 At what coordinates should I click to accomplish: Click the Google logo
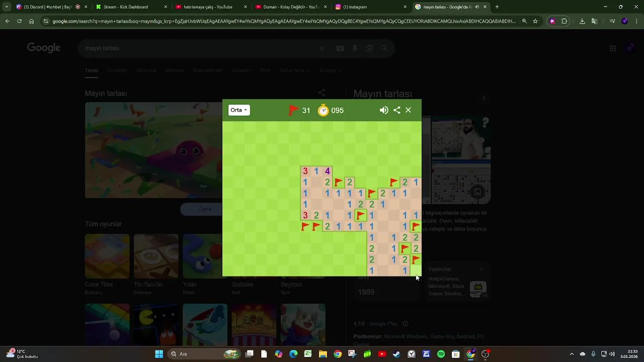[x=44, y=48]
